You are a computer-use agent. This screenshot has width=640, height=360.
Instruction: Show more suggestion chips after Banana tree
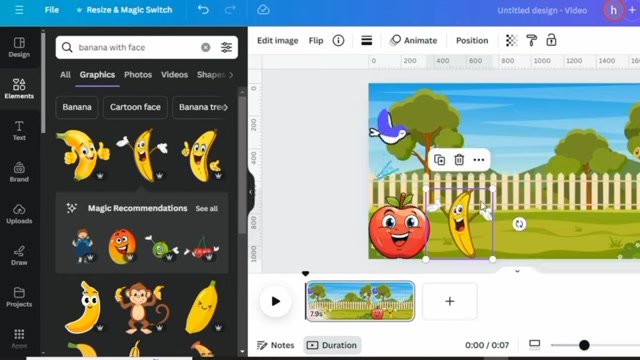(x=226, y=107)
